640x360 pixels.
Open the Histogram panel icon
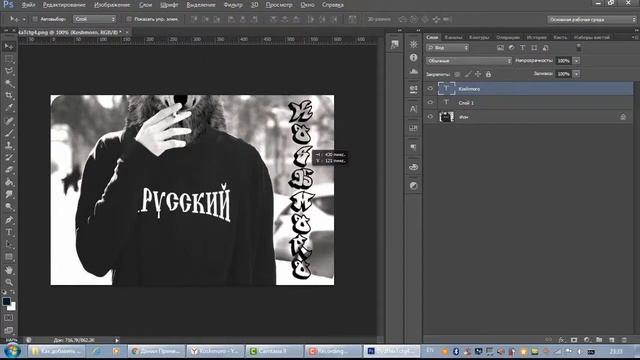pos(413,71)
